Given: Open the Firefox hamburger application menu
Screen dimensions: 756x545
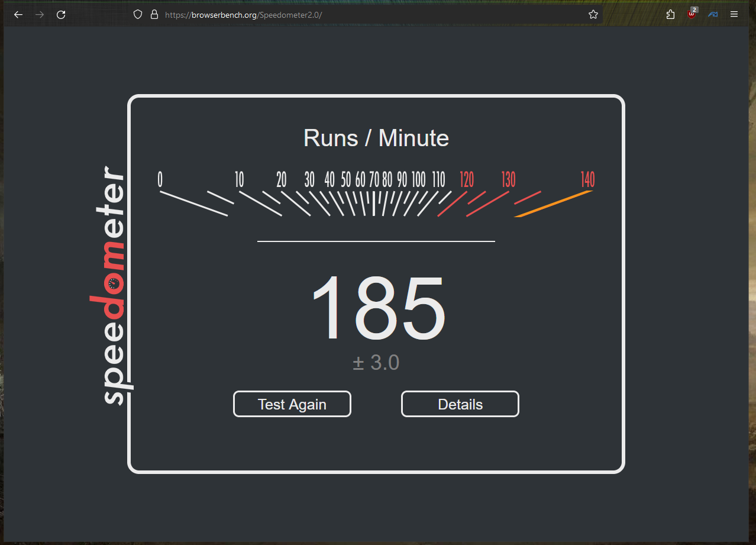Looking at the screenshot, I should [734, 15].
